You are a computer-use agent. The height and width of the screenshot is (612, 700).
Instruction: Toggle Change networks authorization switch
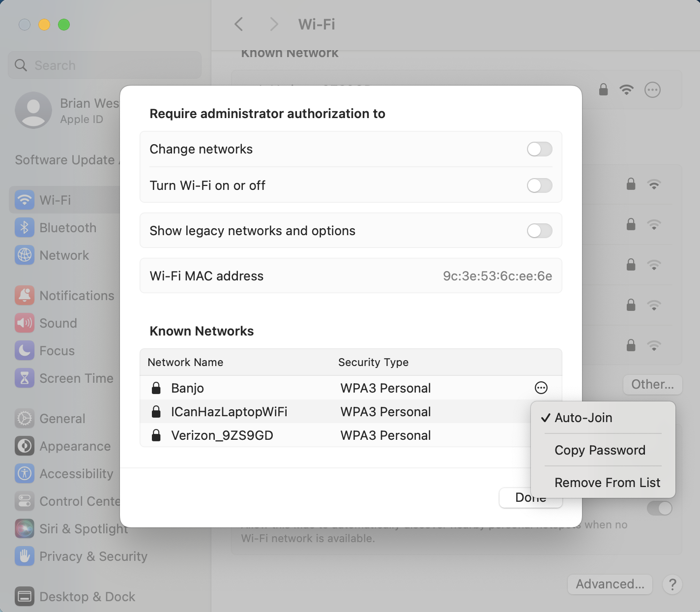tap(539, 149)
